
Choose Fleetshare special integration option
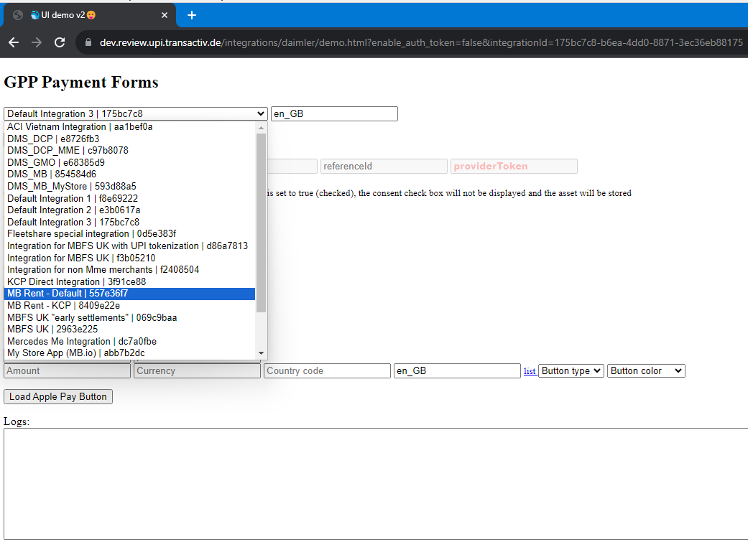coord(130,234)
